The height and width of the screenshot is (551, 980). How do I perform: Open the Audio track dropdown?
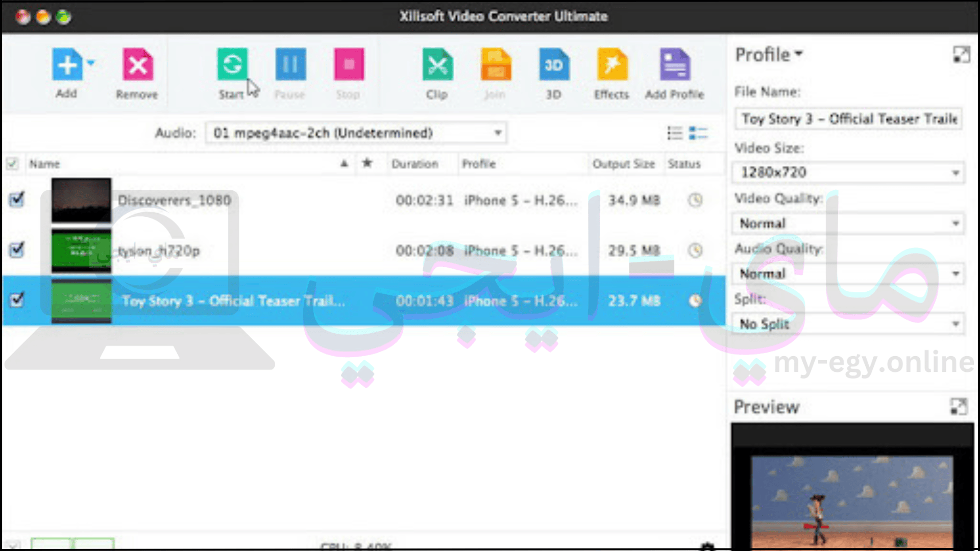pos(356,133)
